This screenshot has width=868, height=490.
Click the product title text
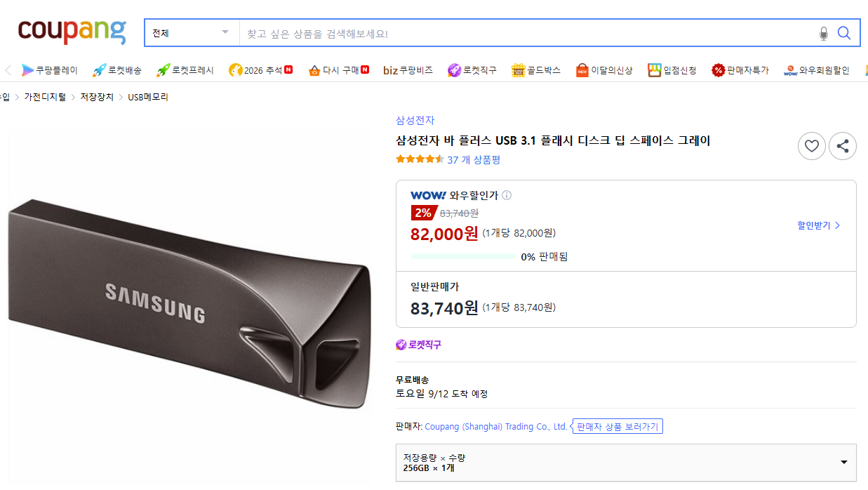[x=553, y=140]
